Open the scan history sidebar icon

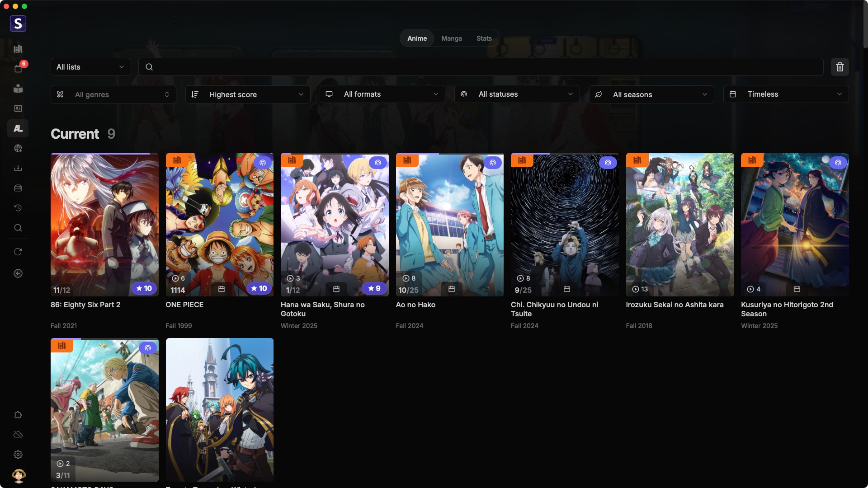[x=18, y=208]
